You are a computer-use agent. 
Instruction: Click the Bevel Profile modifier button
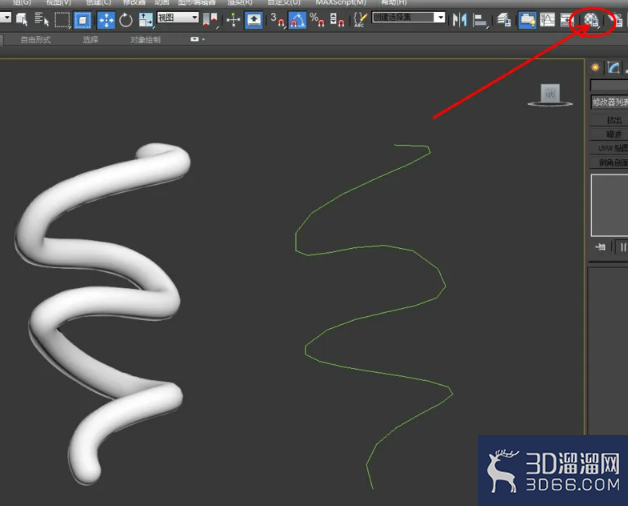(x=609, y=163)
